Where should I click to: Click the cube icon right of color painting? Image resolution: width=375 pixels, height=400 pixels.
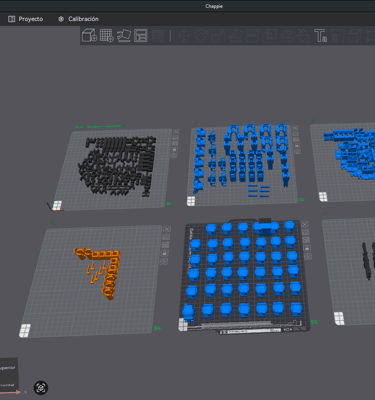355,36
